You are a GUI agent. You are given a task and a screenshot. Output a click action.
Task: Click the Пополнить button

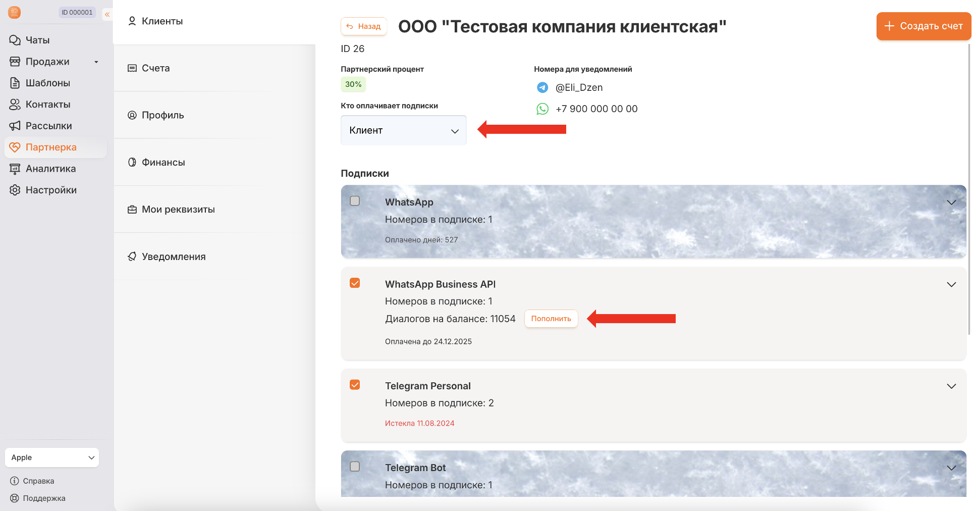coord(551,319)
